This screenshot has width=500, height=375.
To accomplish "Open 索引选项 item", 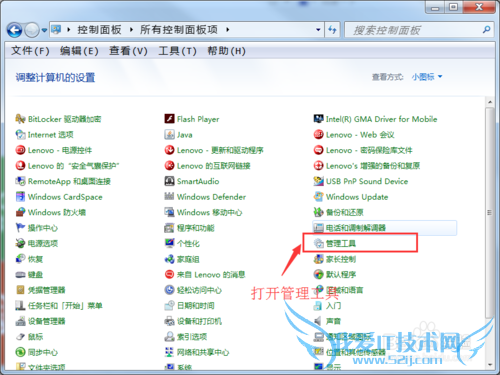I will point(186,337).
